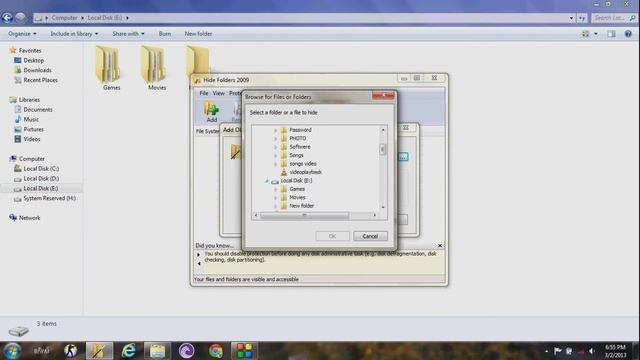The height and width of the screenshot is (360, 640).
Task: Click Burn in Explorer toolbar
Action: (x=165, y=34)
